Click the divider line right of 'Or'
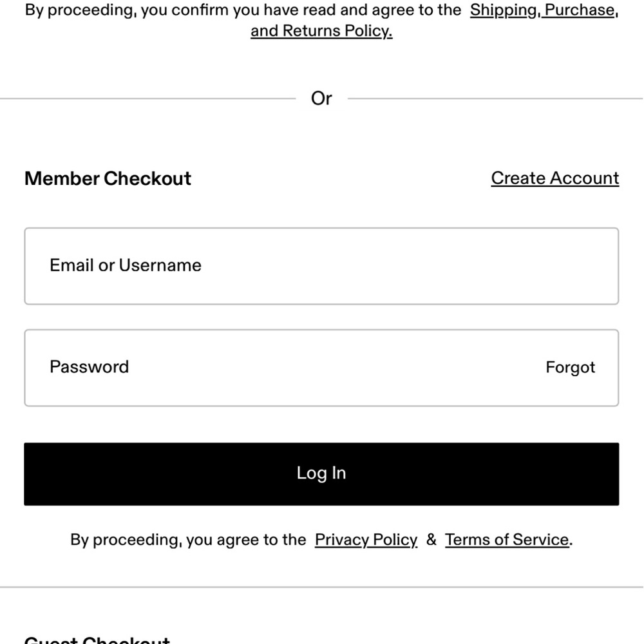Screen dimensions: 644x644 click(x=495, y=99)
